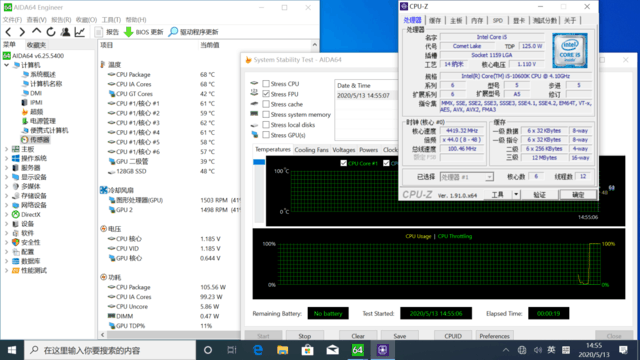
Task: Expand the benchmark tree node
Action: coord(7,270)
